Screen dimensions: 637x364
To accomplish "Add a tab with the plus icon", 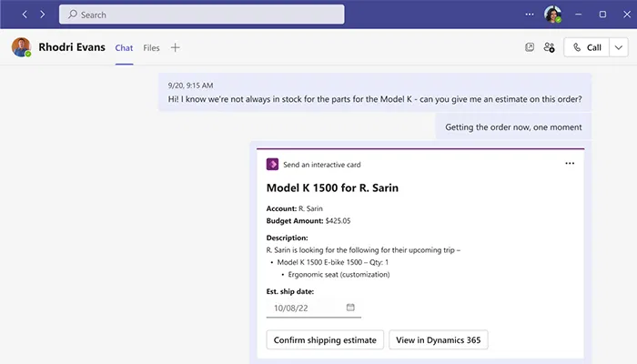I will pos(176,47).
